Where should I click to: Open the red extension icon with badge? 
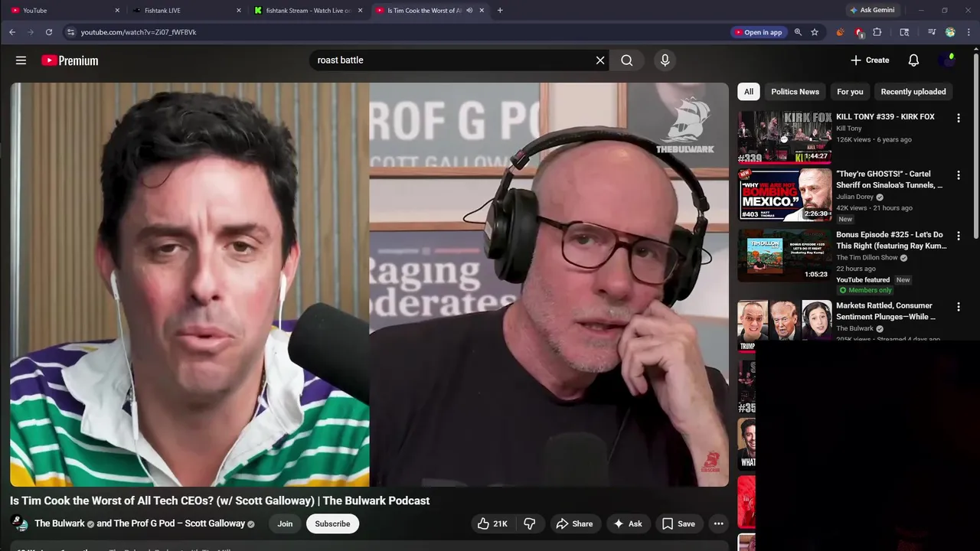[859, 32]
